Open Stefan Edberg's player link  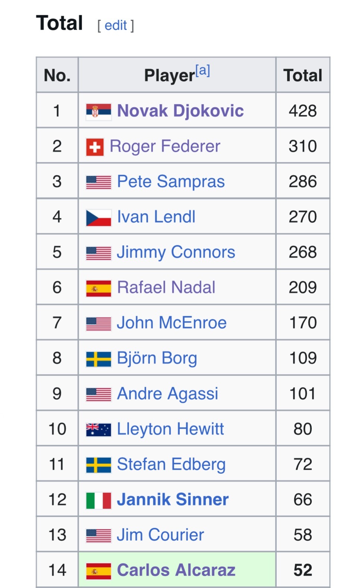[x=171, y=464]
